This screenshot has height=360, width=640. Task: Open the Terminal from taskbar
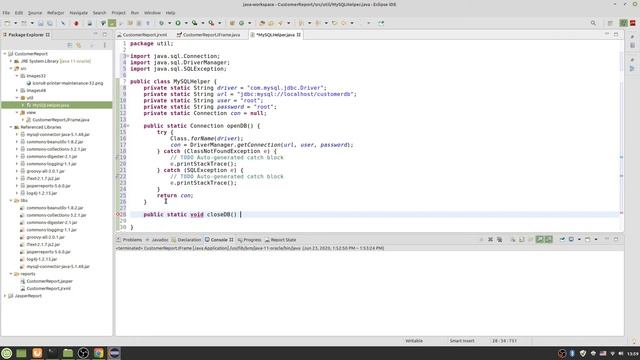[52, 353]
